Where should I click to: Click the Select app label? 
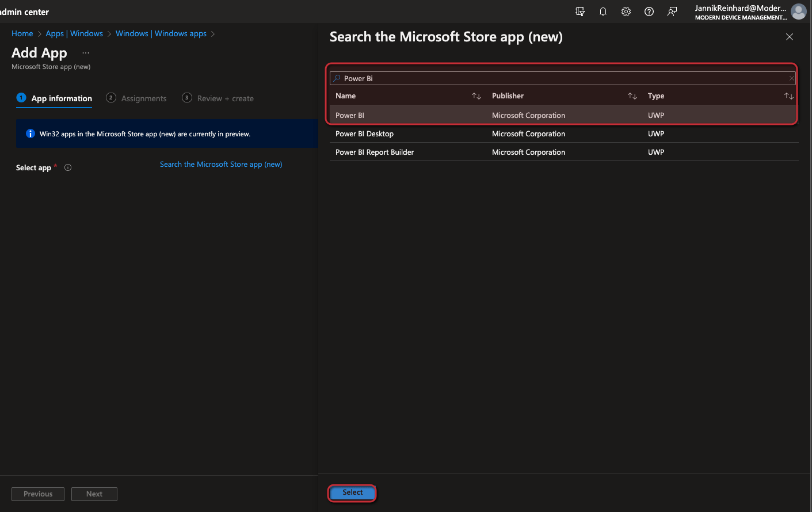(x=33, y=168)
